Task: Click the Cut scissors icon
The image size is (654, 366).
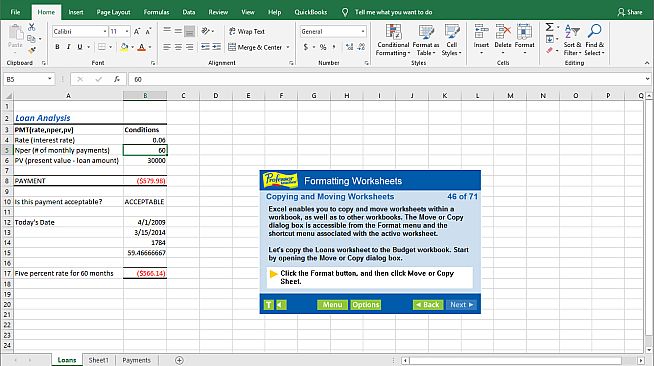Action: (32, 28)
